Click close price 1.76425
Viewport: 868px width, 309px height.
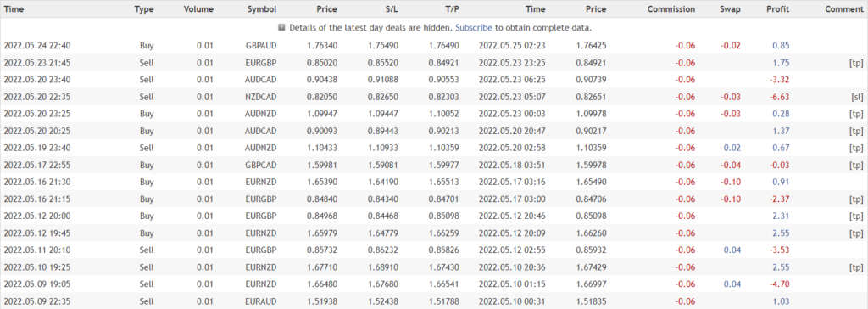[591, 46]
